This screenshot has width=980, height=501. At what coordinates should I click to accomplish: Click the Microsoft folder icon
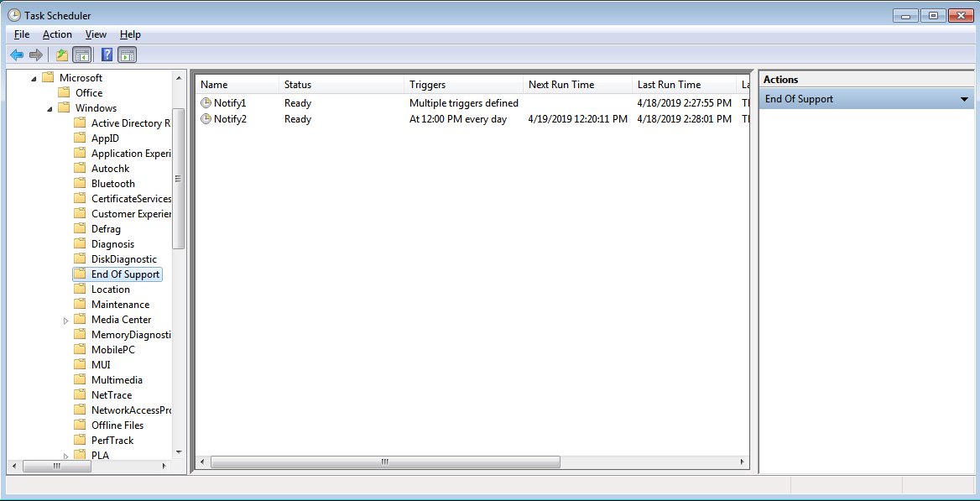(x=48, y=77)
